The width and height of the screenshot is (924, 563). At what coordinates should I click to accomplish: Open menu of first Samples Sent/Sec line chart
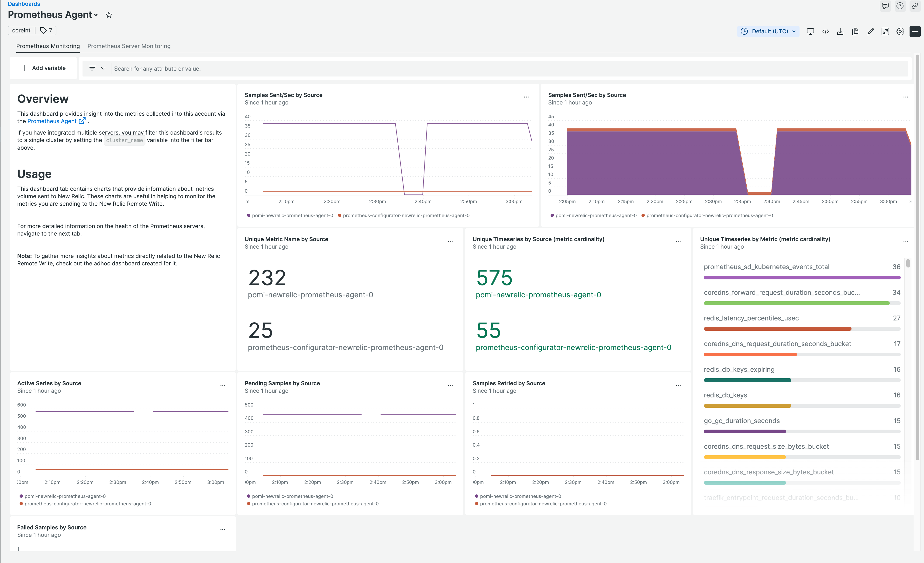pyautogui.click(x=526, y=97)
